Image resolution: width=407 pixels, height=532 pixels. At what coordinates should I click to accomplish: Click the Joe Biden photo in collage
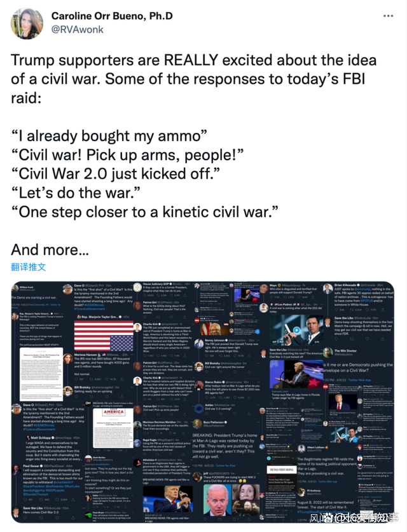click(217, 501)
